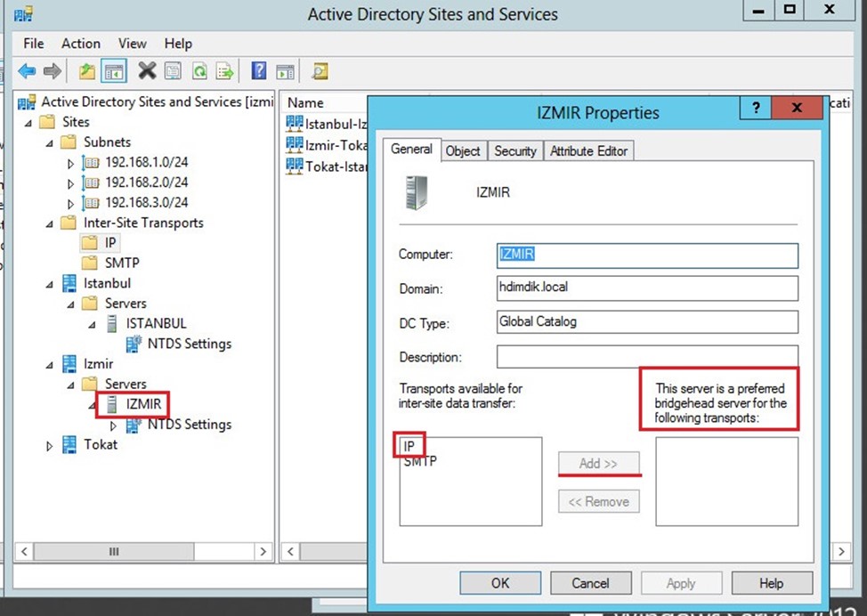The height and width of the screenshot is (616, 867).
Task: Select the SMTP folder icon in the tree
Action: [90, 263]
